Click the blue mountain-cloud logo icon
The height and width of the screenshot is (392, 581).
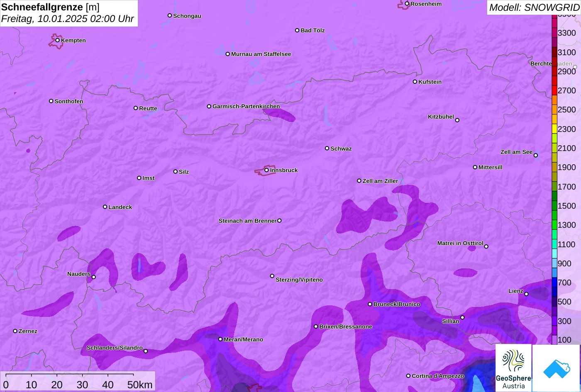556,368
